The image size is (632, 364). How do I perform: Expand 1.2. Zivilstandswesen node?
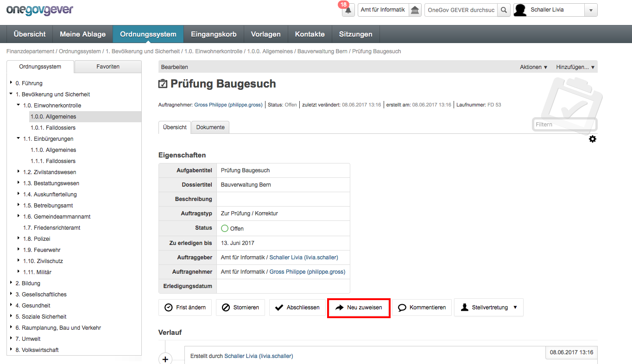(19, 172)
